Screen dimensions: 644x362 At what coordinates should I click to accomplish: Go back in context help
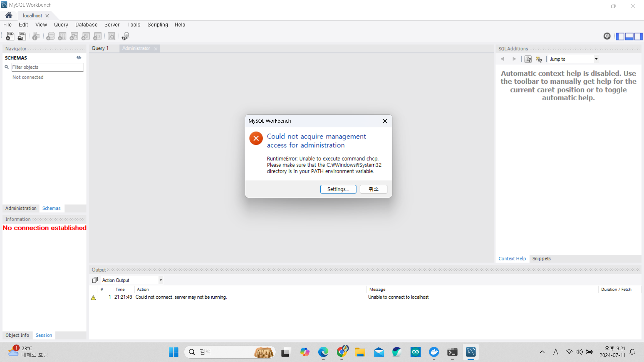[502, 59]
